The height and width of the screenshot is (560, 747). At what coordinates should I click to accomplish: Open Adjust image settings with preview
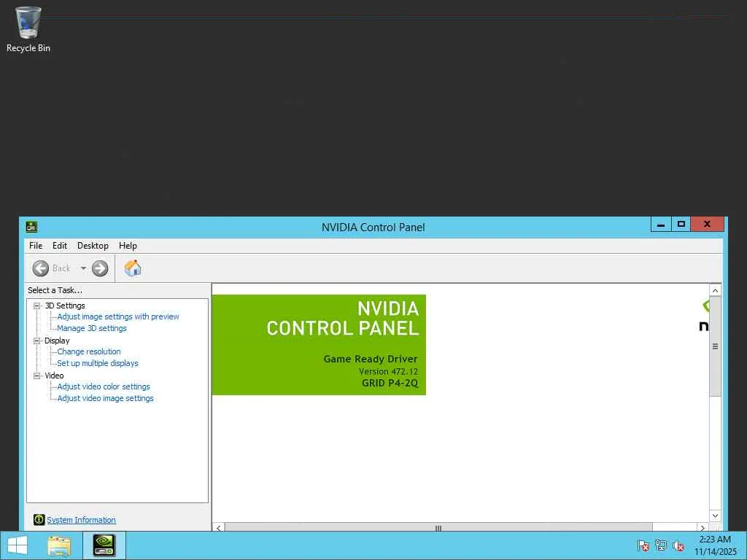point(118,316)
